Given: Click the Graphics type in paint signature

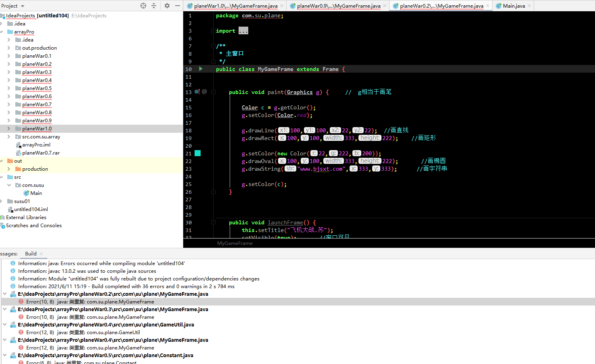Looking at the screenshot, I should click(300, 92).
